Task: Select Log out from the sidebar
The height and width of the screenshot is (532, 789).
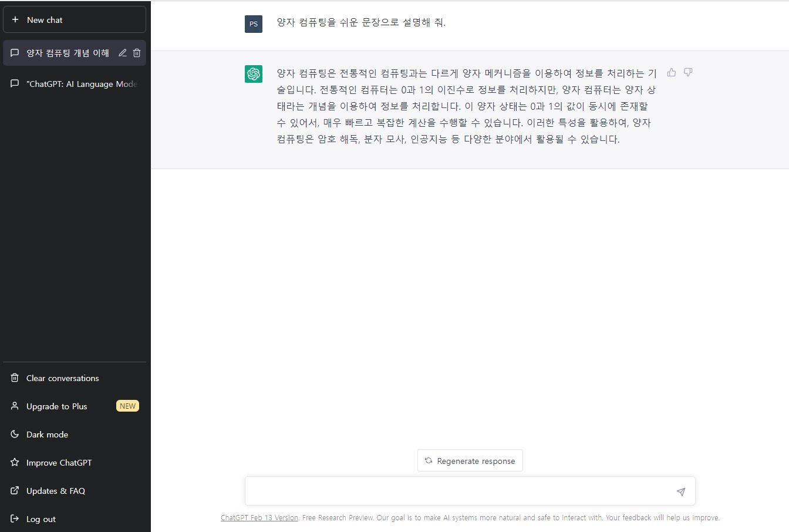Action: [40, 518]
